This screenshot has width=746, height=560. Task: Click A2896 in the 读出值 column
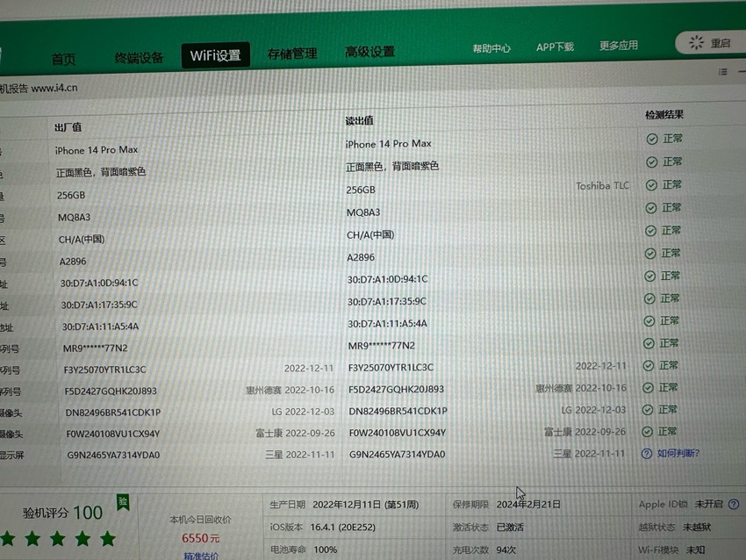click(360, 257)
